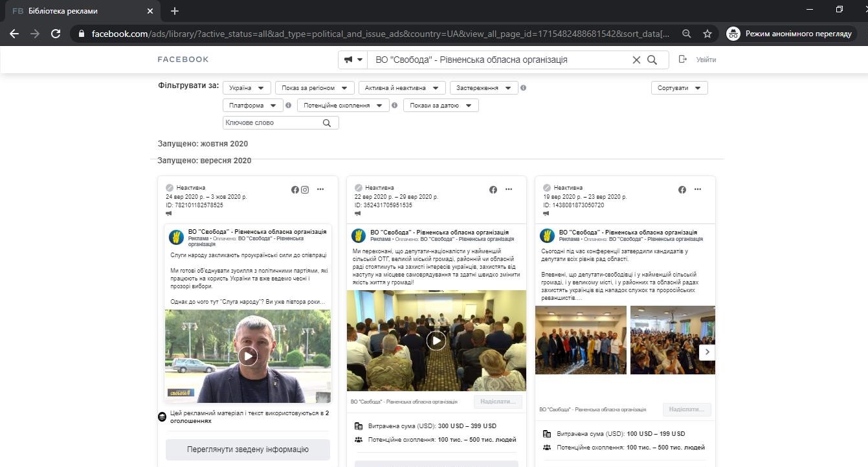Click Instagram platform icon on first ad
Screen dimensions: 868x467
305,190
